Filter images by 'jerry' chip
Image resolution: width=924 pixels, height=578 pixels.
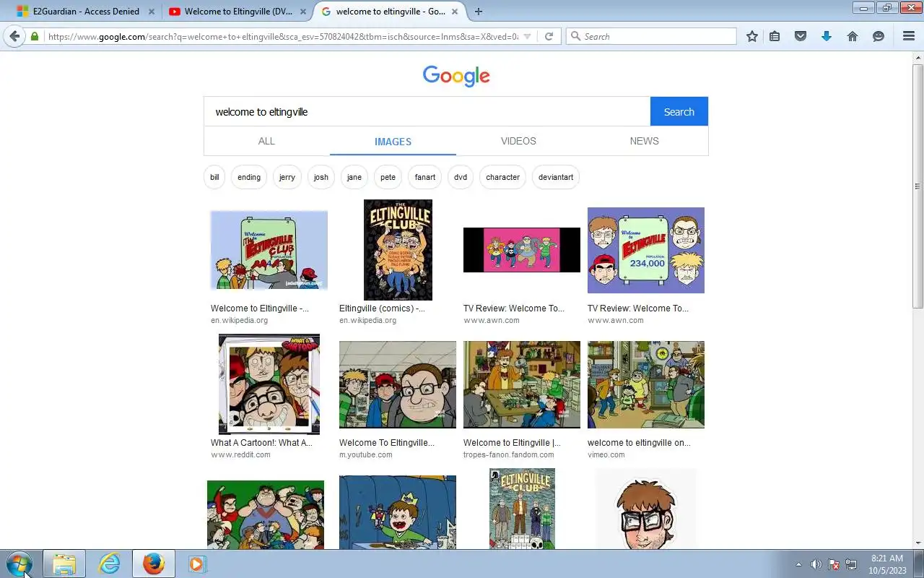[287, 177]
